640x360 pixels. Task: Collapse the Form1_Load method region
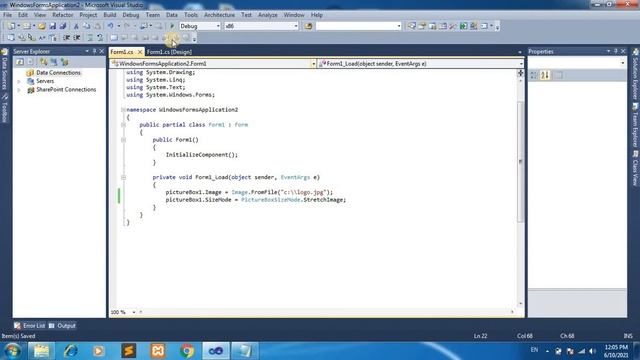pyautogui.click(x=123, y=178)
